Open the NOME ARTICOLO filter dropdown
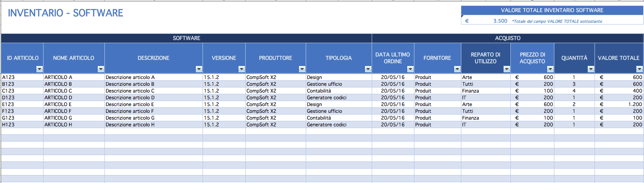 [101, 69]
